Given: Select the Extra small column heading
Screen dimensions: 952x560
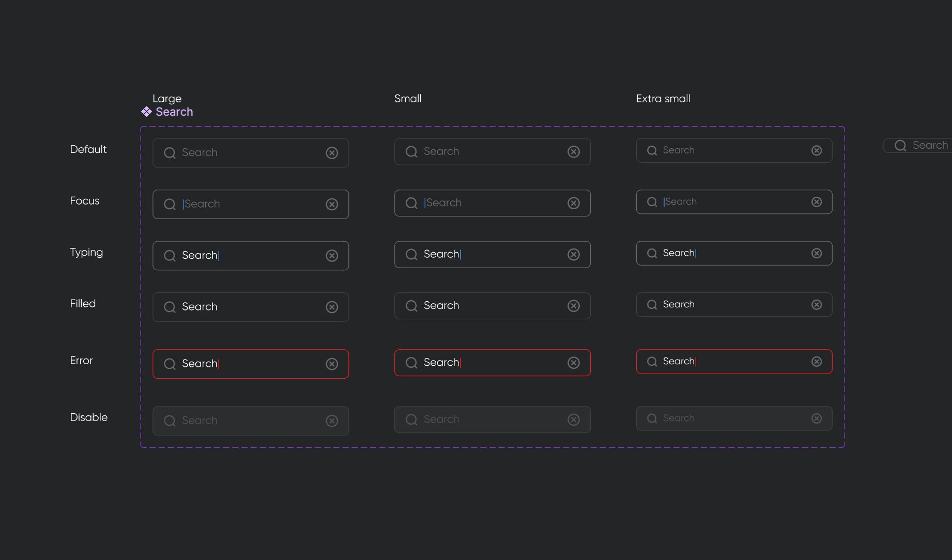Looking at the screenshot, I should point(663,98).
